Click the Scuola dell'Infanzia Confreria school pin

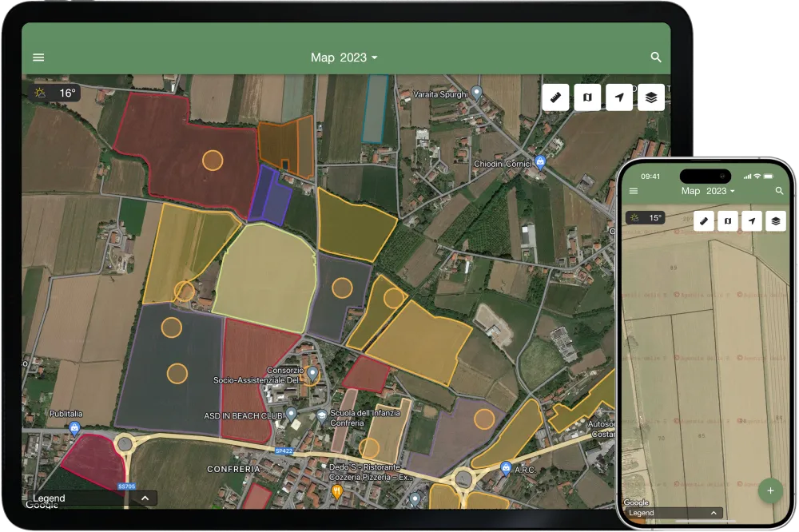tap(321, 416)
